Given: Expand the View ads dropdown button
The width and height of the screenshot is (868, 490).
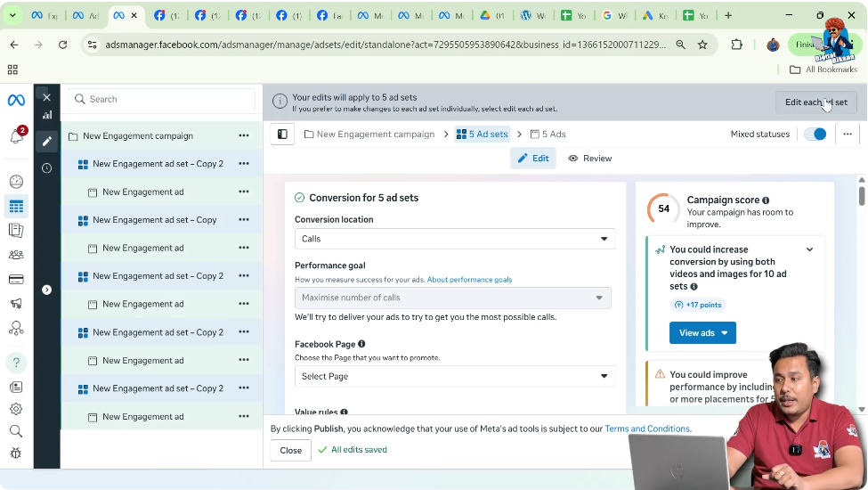Looking at the screenshot, I should click(x=702, y=333).
